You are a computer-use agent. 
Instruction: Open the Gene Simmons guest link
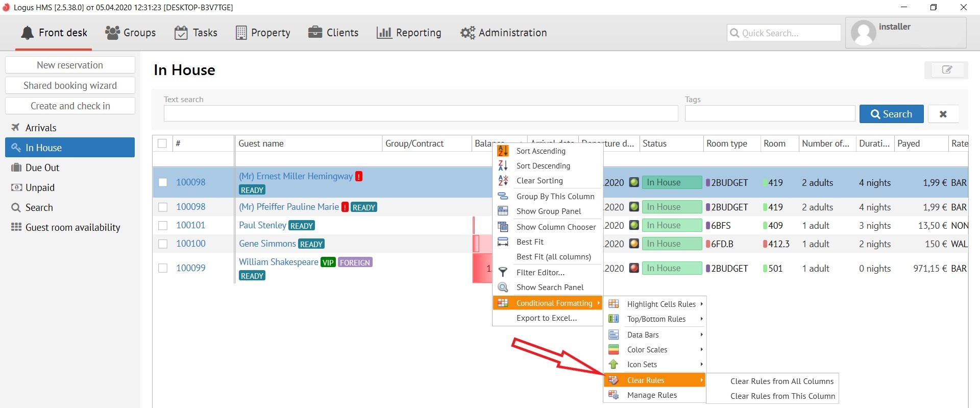pos(267,244)
